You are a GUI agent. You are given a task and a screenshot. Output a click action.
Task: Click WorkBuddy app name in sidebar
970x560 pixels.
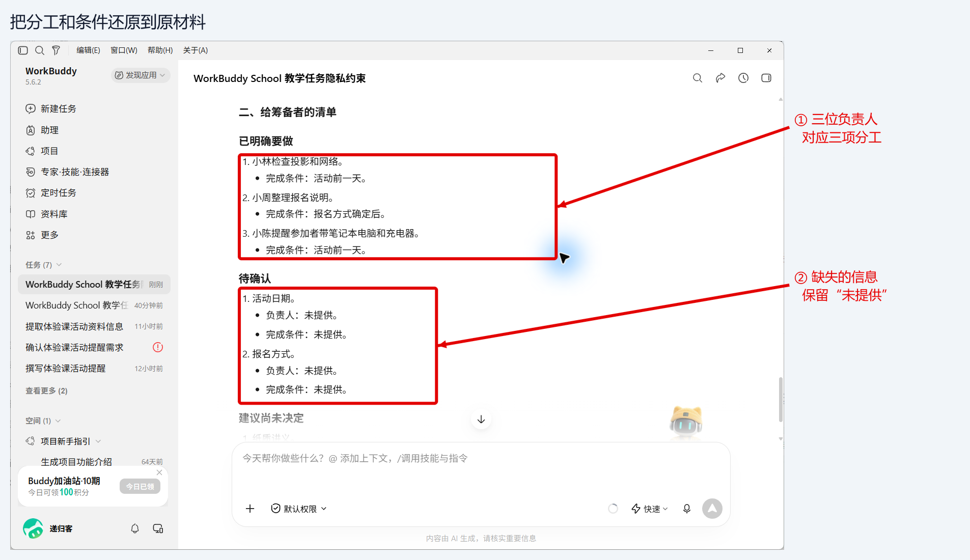click(x=51, y=71)
